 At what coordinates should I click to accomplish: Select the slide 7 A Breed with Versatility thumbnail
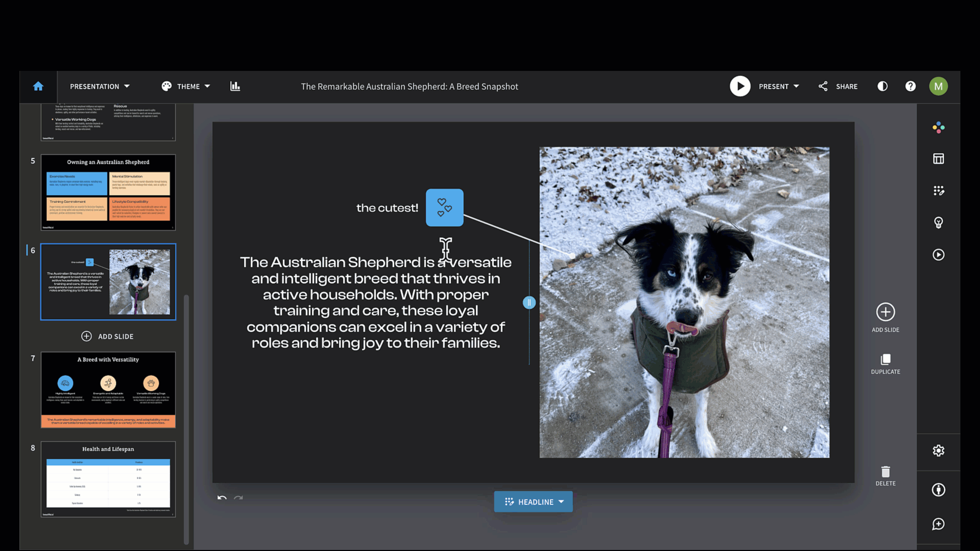click(108, 390)
